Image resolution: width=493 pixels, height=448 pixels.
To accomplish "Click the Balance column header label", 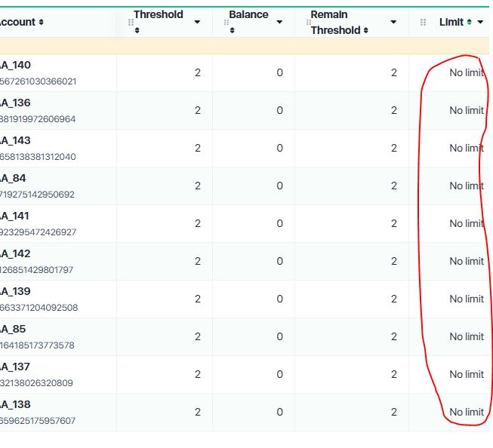I will (248, 14).
